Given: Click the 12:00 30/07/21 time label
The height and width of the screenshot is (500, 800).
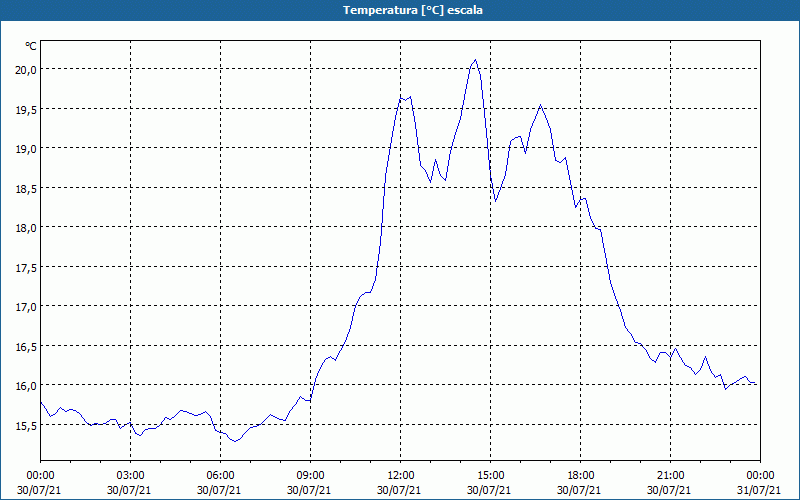Looking at the screenshot, I should [x=401, y=483].
